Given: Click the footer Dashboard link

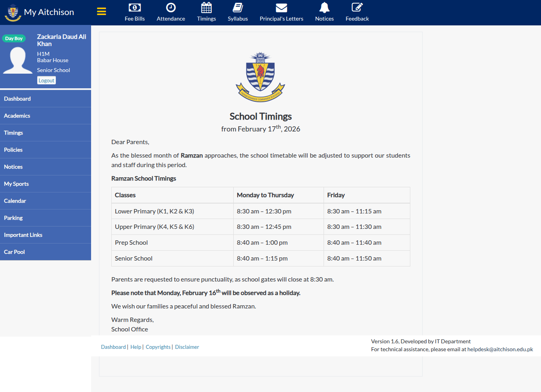Looking at the screenshot, I should click(x=113, y=347).
